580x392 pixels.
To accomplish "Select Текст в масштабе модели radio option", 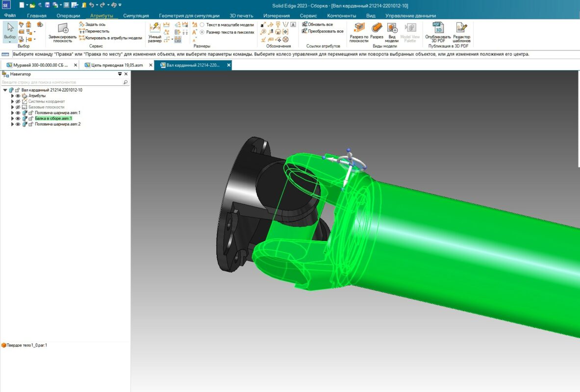I will click(202, 24).
